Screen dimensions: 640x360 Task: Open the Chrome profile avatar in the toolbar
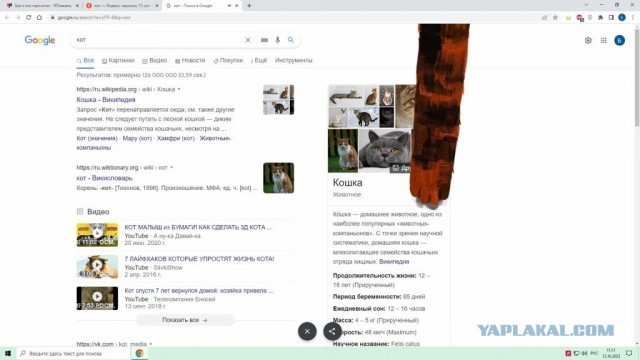pyautogui.click(x=622, y=18)
